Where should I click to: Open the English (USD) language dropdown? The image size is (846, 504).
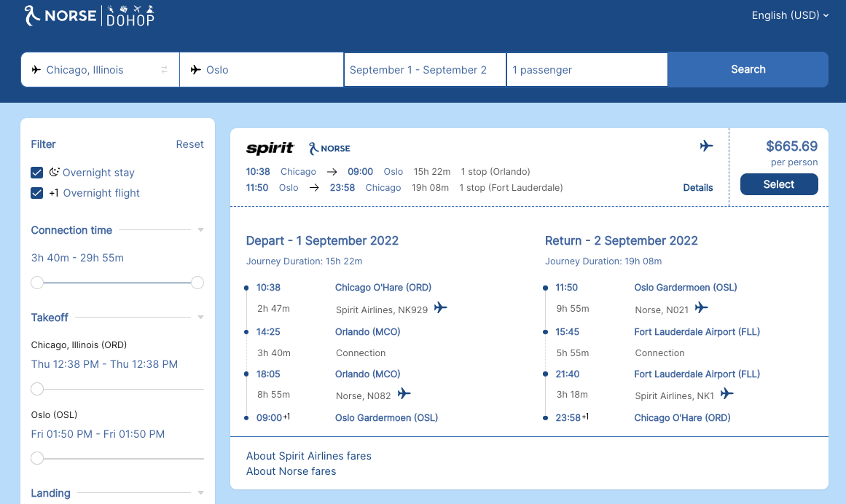click(x=790, y=15)
